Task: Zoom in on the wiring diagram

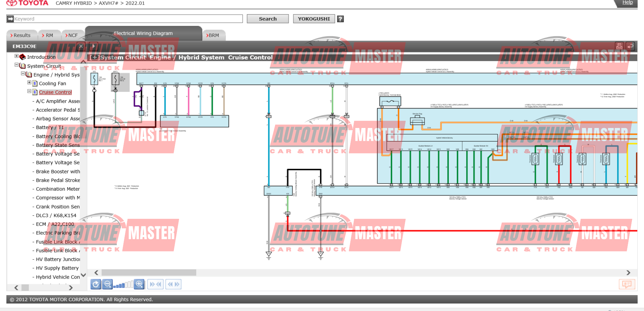Action: (139, 284)
